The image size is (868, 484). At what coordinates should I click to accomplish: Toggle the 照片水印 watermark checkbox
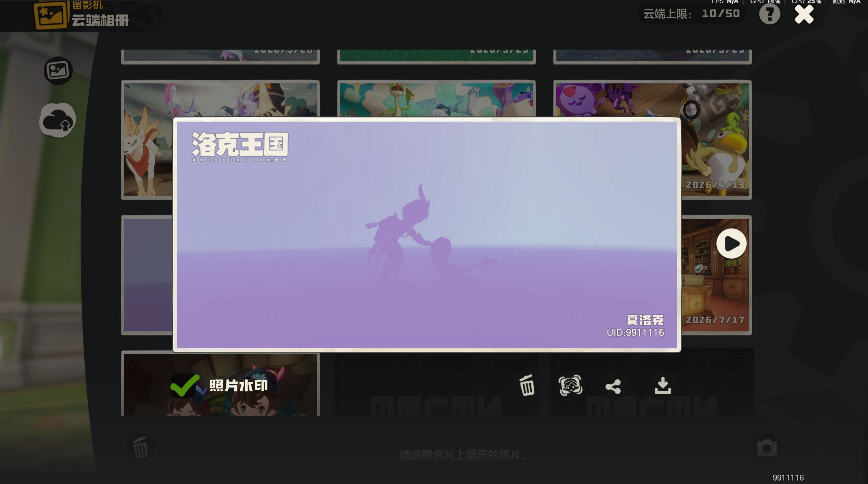184,385
